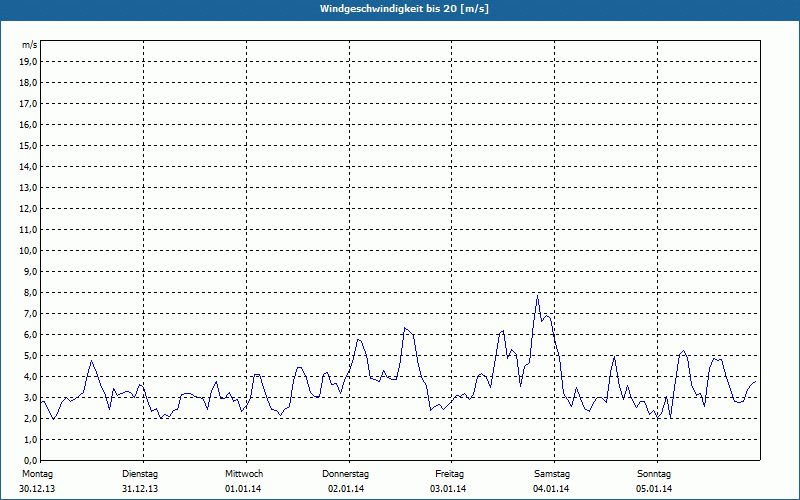
Task: Click the '14,0' y-axis label
Action: (29, 166)
